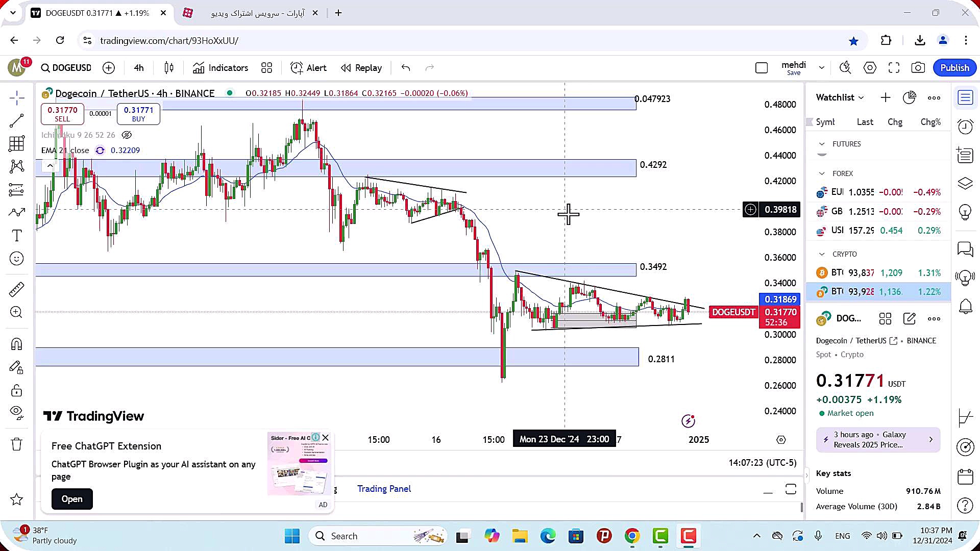The height and width of the screenshot is (551, 980).
Task: Open watchlist more options menu
Action: point(934,98)
